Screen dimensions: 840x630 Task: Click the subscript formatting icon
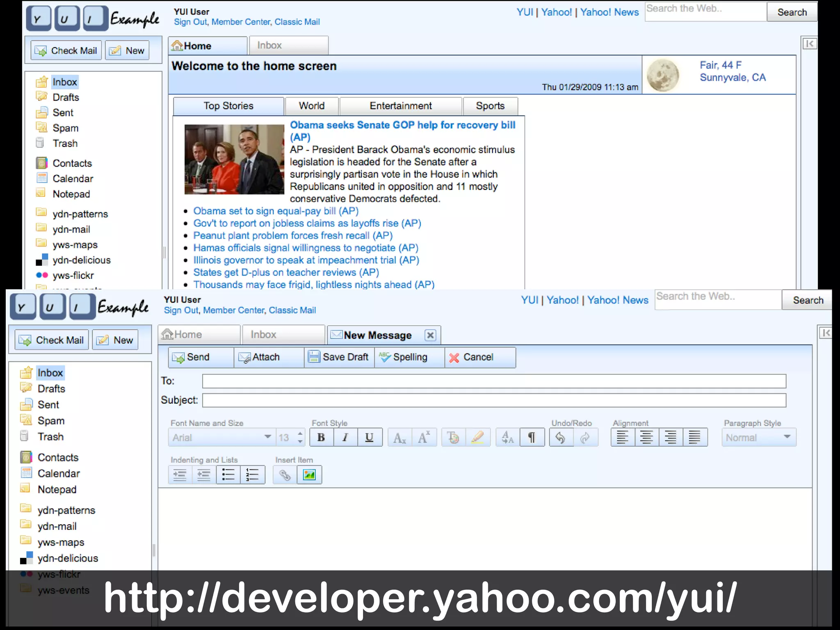coord(399,438)
